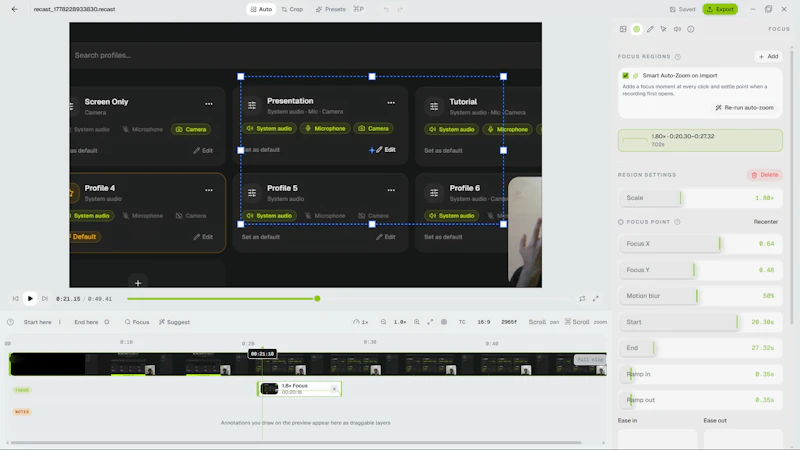Click the Export button
This screenshot has height=450, width=800.
[720, 9]
